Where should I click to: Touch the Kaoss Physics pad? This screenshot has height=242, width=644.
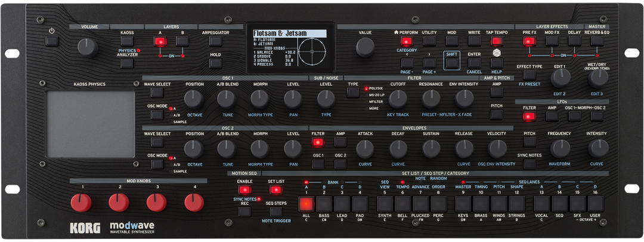click(91, 124)
